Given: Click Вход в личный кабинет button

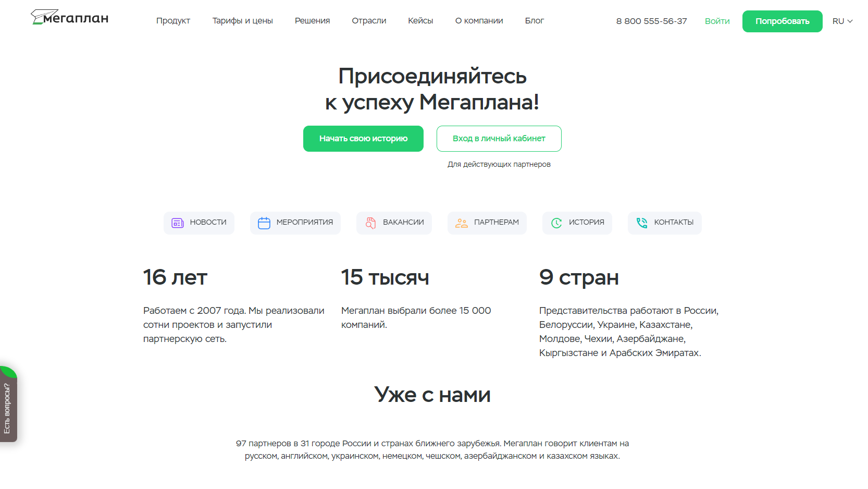Looking at the screenshot, I should (499, 139).
